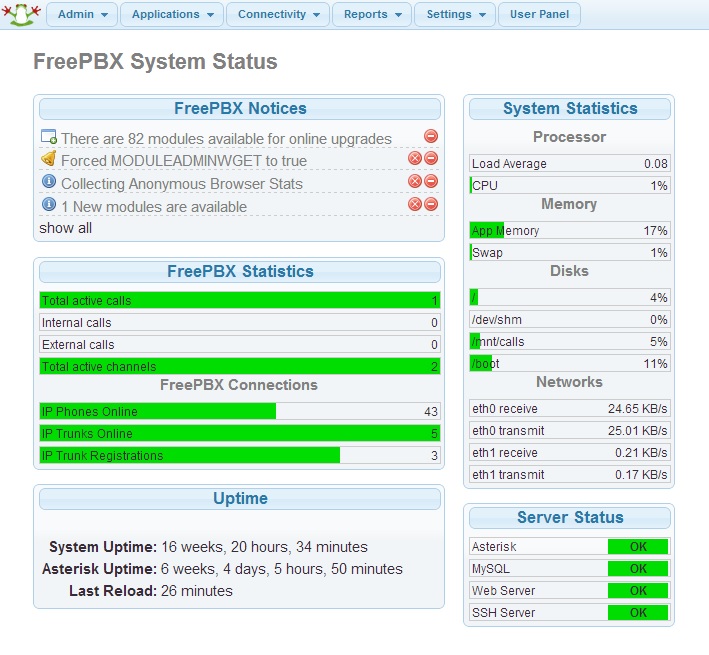Click the eth0 transmit row
The width and height of the screenshot is (709, 655).
point(570,431)
